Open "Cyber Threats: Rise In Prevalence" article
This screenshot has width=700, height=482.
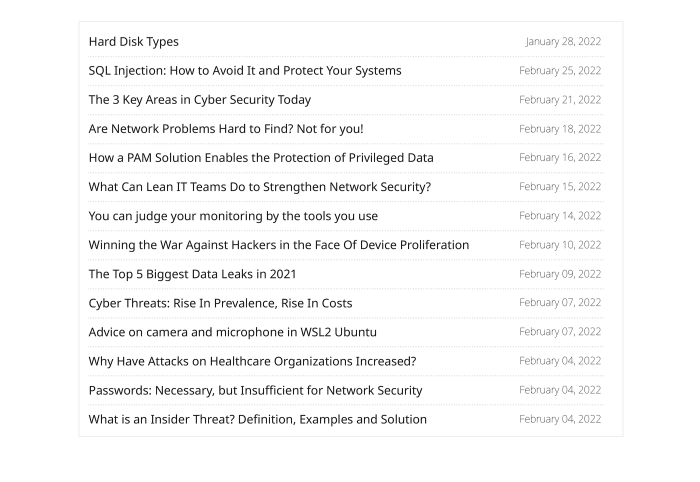click(220, 303)
